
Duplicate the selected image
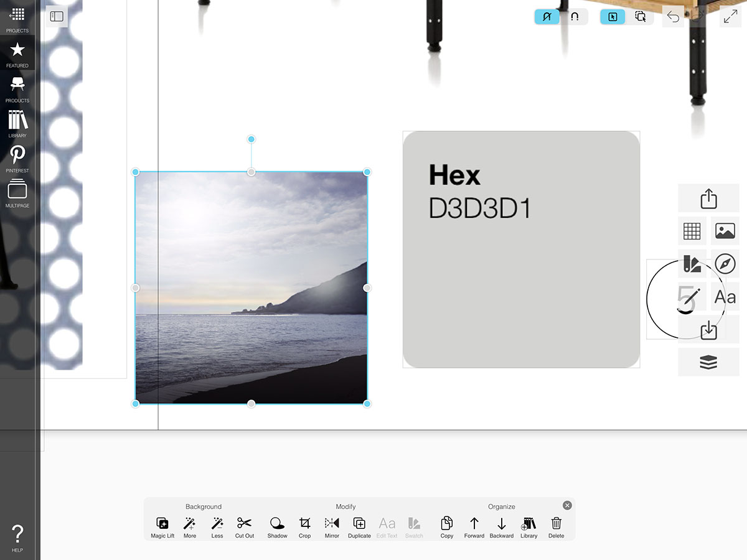coord(359,527)
